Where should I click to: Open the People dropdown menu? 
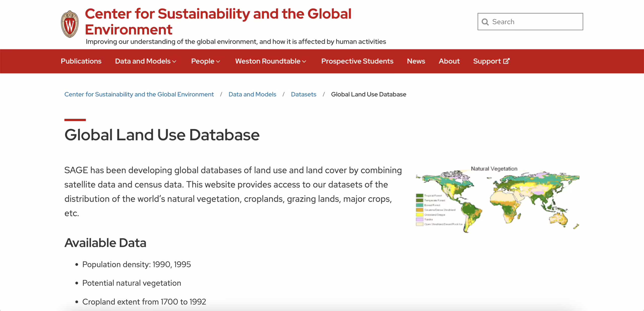pyautogui.click(x=205, y=61)
